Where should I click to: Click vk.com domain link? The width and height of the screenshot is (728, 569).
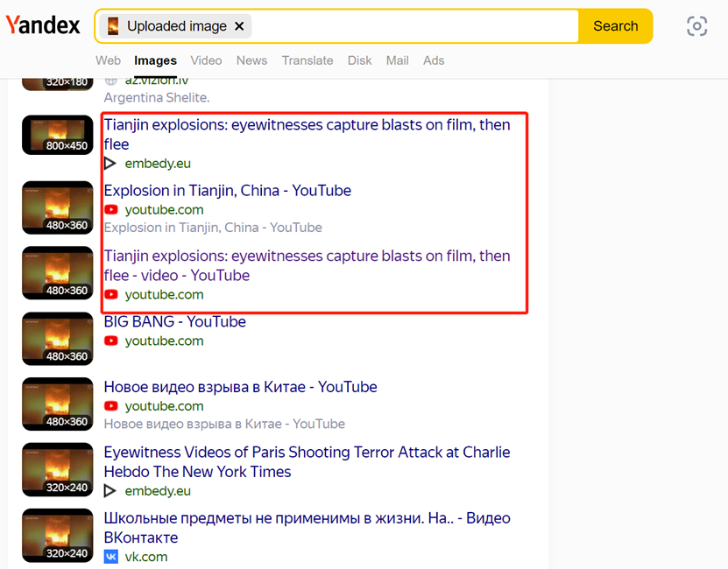[146, 557]
